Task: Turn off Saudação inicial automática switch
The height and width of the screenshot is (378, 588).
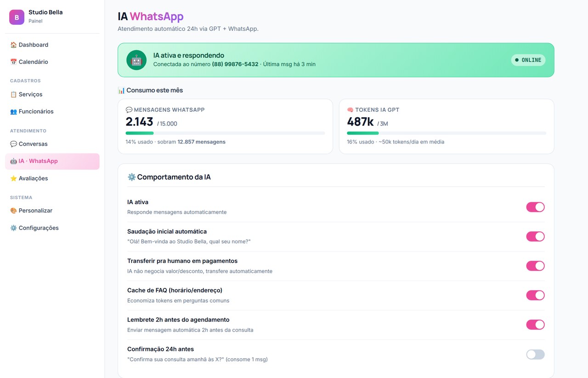Action: pos(535,236)
